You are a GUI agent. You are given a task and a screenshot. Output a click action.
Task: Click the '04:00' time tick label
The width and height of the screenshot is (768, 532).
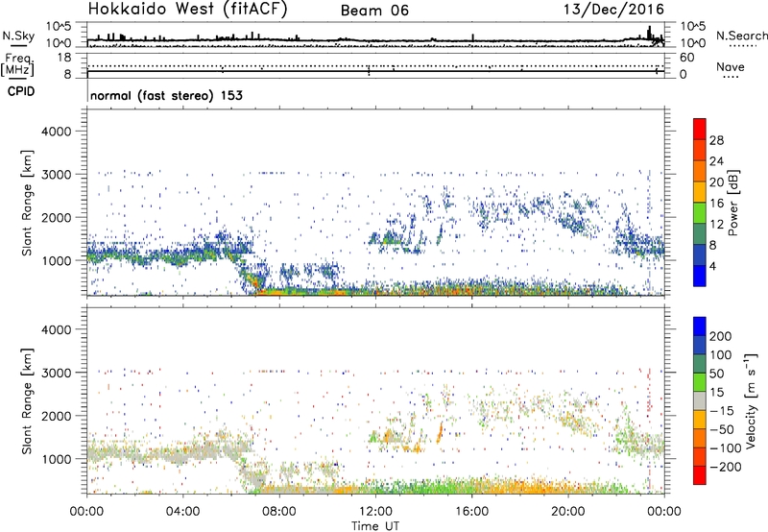[x=182, y=512]
